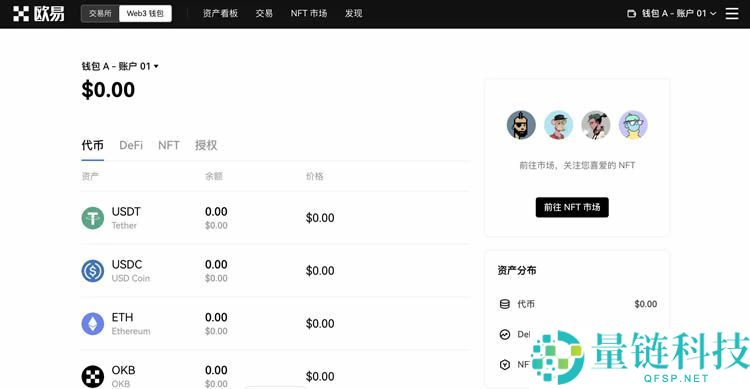
Task: Click the 资产 column header
Action: [90, 176]
